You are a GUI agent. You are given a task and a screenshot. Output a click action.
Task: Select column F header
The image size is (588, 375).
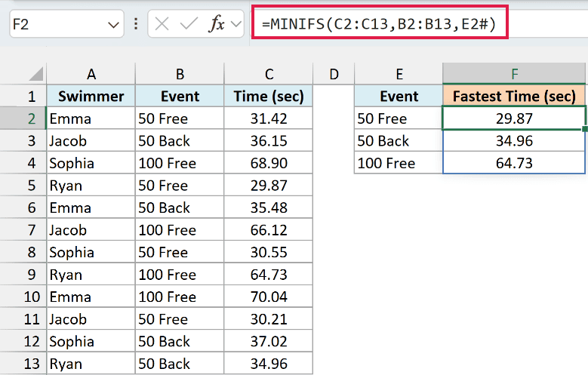click(x=514, y=73)
